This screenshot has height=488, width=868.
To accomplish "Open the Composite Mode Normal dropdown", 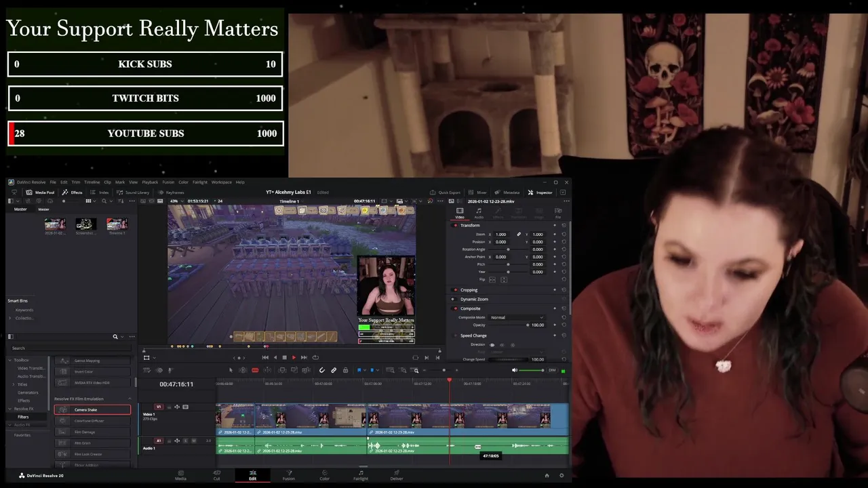I will click(517, 317).
